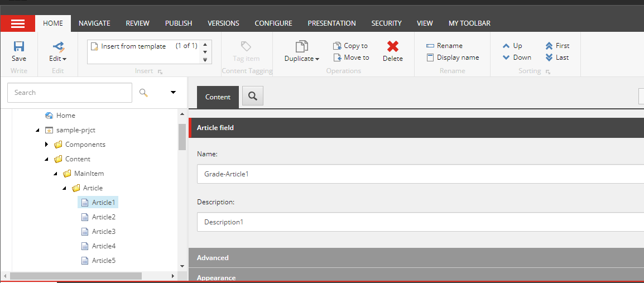Click Copy to button
This screenshot has height=283, width=644.
pos(350,46)
